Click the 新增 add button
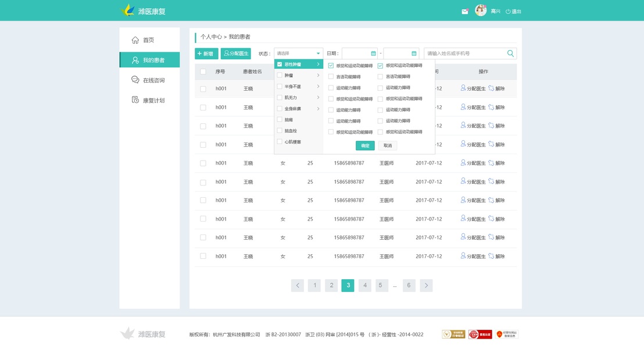The image size is (644, 349). click(206, 54)
